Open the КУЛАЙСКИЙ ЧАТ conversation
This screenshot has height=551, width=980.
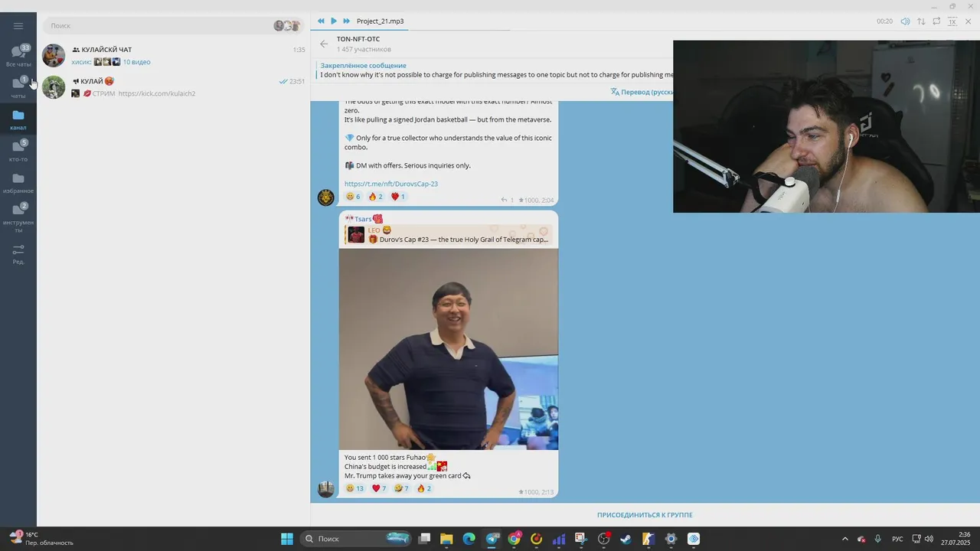coord(173,55)
